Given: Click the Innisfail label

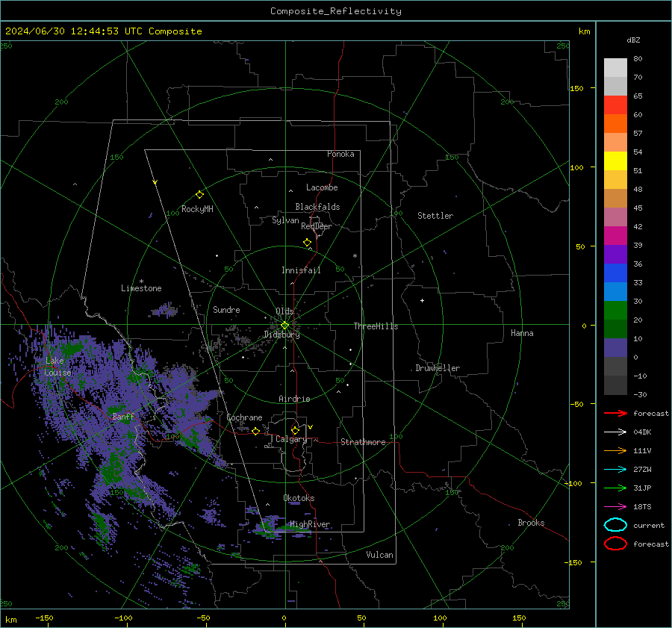Looking at the screenshot, I should (301, 270).
